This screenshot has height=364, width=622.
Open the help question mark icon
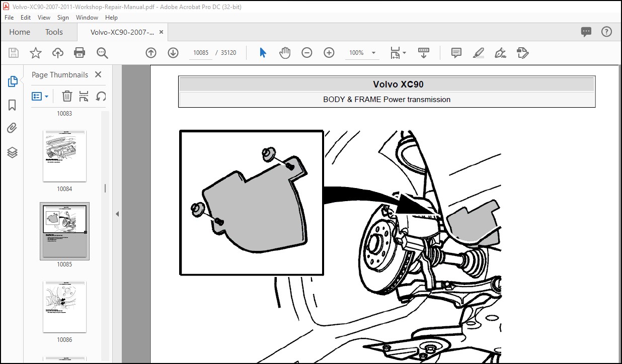click(607, 32)
